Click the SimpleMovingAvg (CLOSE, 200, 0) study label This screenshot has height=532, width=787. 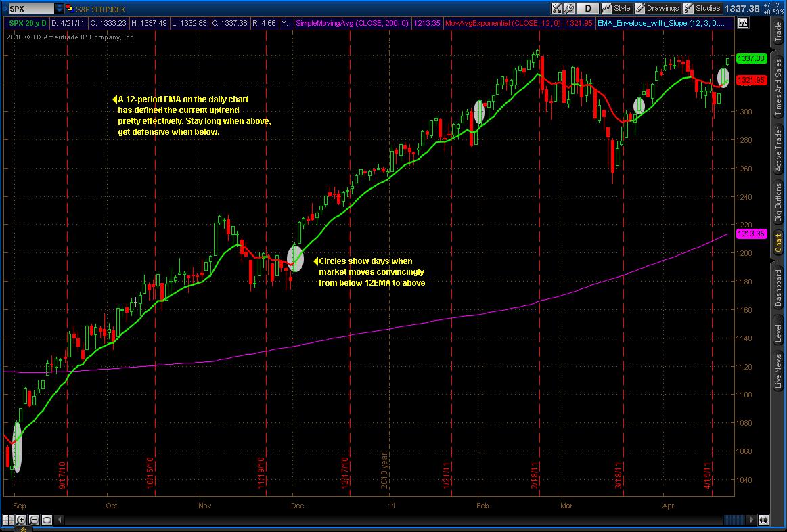(x=353, y=23)
